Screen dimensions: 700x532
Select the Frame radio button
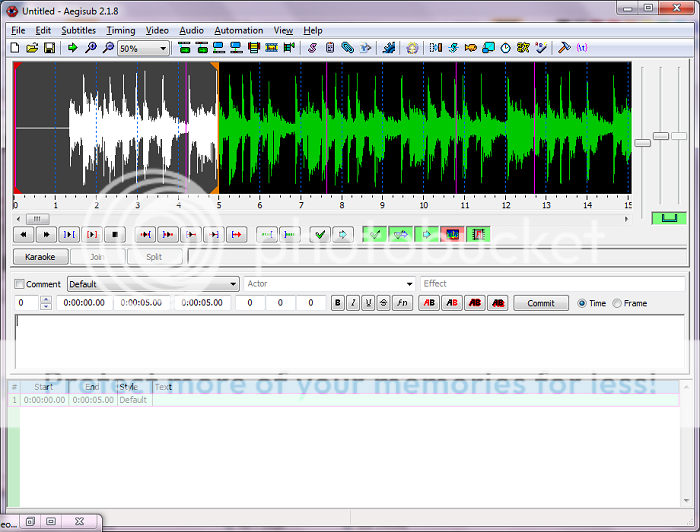coord(617,303)
